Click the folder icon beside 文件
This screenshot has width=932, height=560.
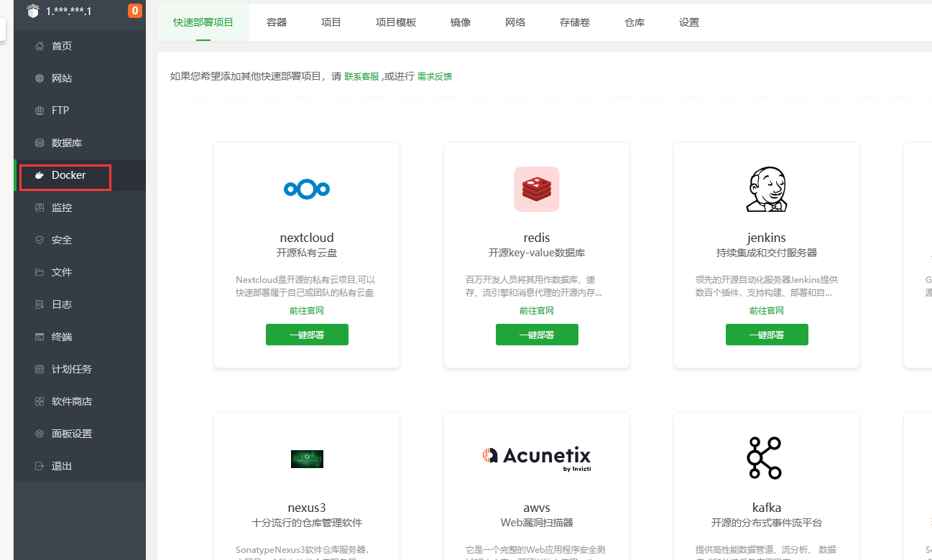coord(40,272)
